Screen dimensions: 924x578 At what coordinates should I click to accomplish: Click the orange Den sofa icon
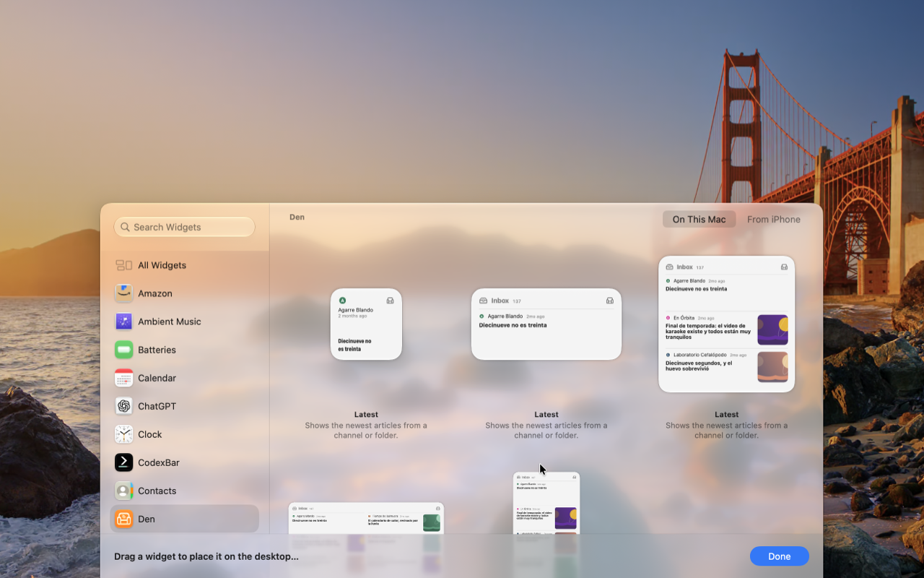(124, 519)
